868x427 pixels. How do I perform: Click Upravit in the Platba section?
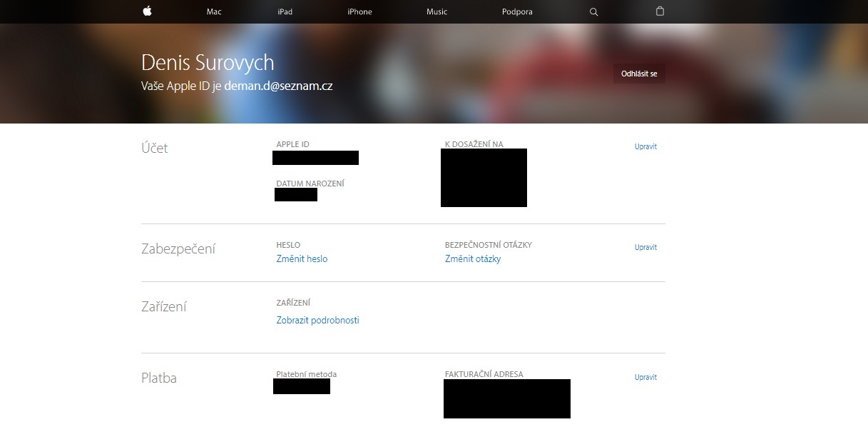(x=645, y=377)
